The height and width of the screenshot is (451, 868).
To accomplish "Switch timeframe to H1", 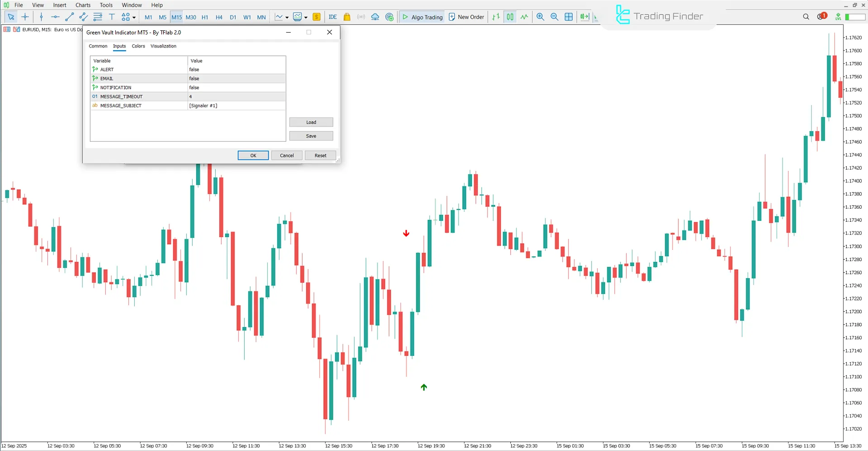I will point(205,17).
